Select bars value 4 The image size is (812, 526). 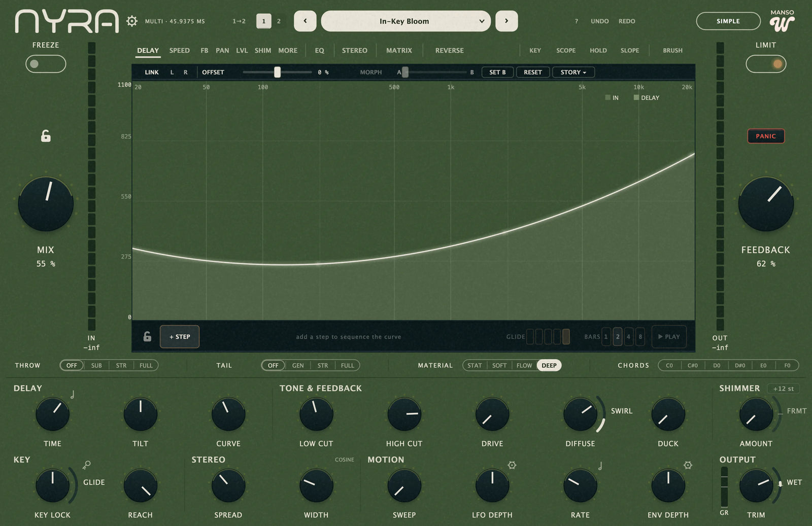[x=629, y=336]
